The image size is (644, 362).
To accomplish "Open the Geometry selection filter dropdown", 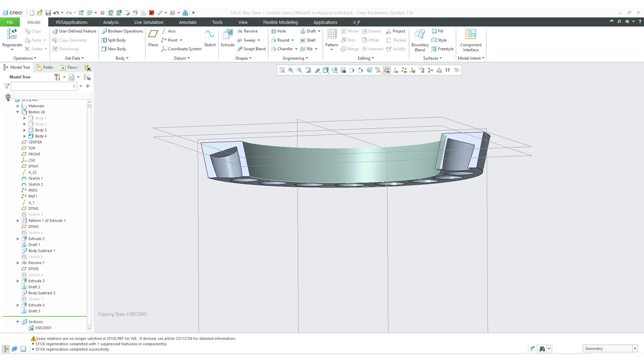I will point(635,348).
